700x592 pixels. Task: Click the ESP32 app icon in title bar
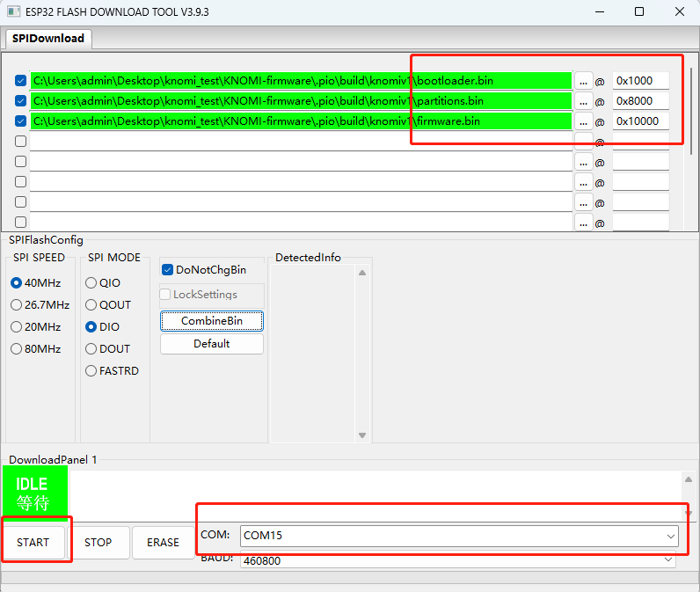point(13,12)
